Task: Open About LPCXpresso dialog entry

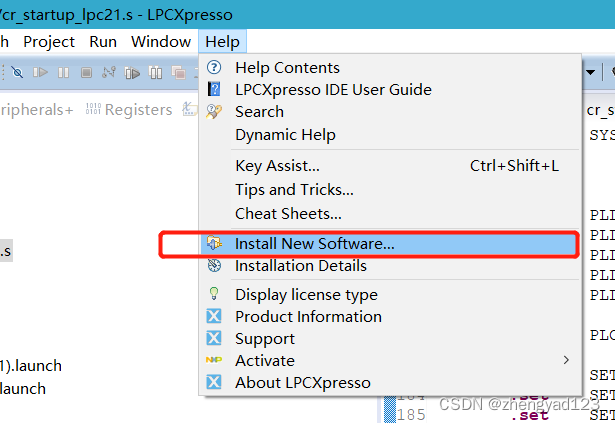Action: tap(302, 382)
